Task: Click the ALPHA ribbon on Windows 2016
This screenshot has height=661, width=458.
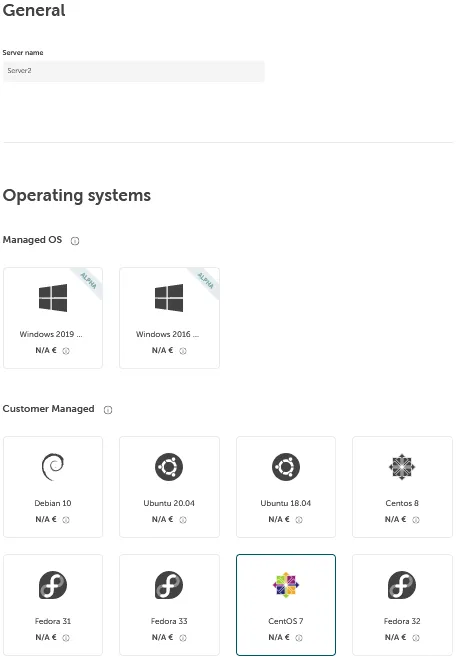Action: pyautogui.click(x=206, y=281)
